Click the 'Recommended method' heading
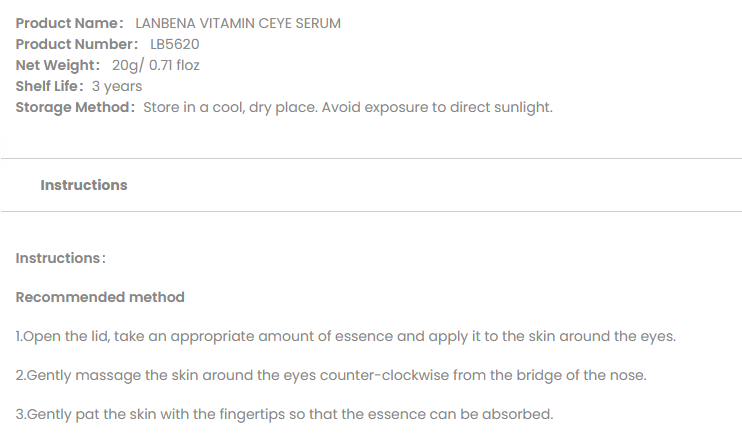Viewport: 742px width, 434px height. point(100,297)
